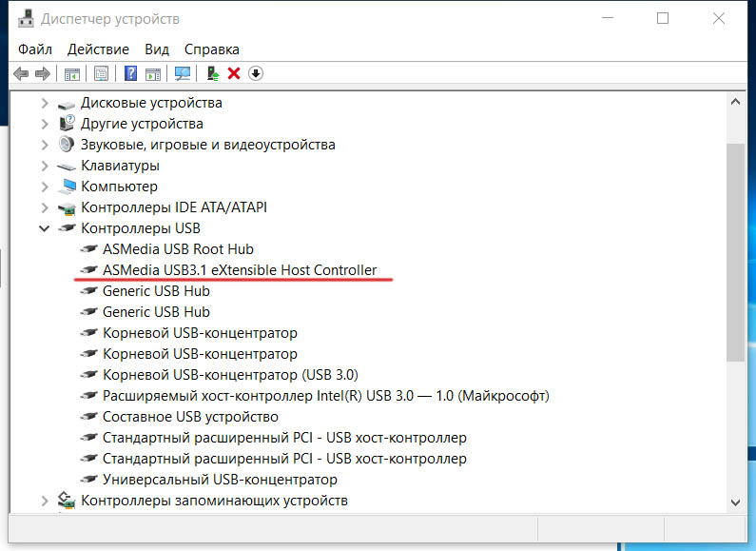Open the Справка menu
Image resolution: width=756 pixels, height=551 pixels.
tap(211, 49)
